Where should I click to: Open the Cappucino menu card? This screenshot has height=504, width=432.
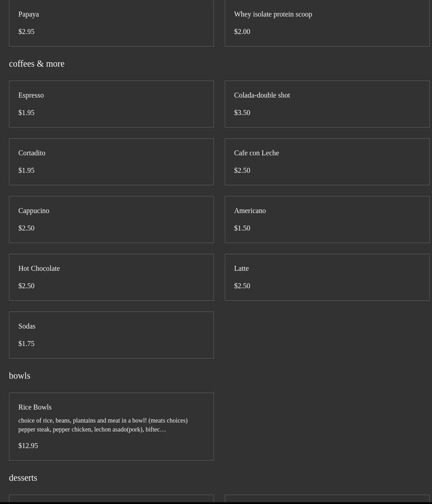[x=111, y=219]
